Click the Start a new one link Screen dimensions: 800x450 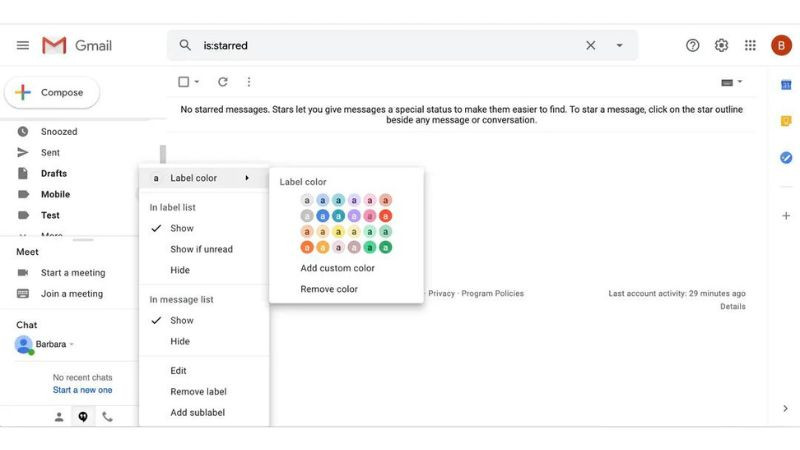pos(82,390)
